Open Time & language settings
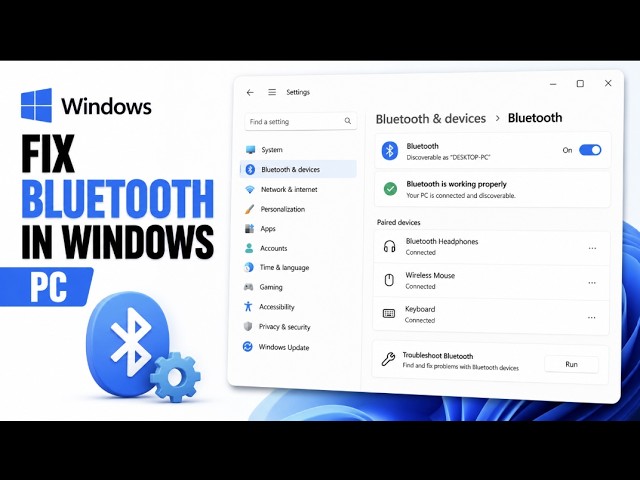The width and height of the screenshot is (640, 480). (297, 267)
